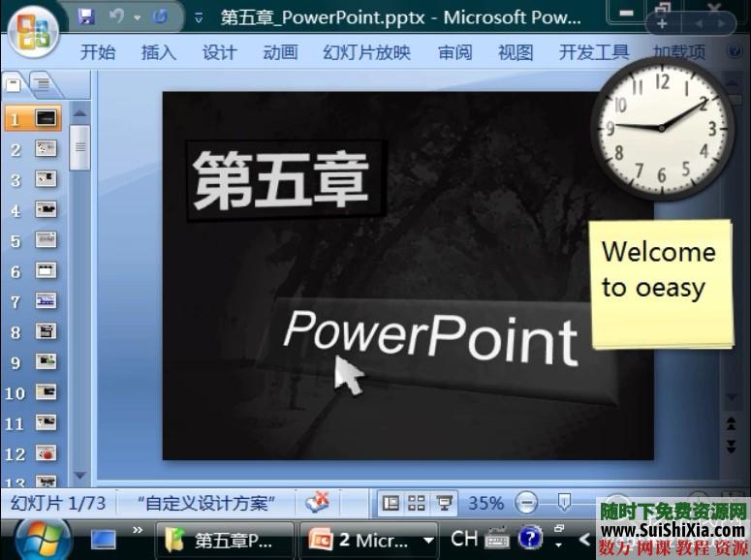Click the 幻灯片 1/73 status indicator
Image resolution: width=751 pixels, height=560 pixels.
point(58,503)
